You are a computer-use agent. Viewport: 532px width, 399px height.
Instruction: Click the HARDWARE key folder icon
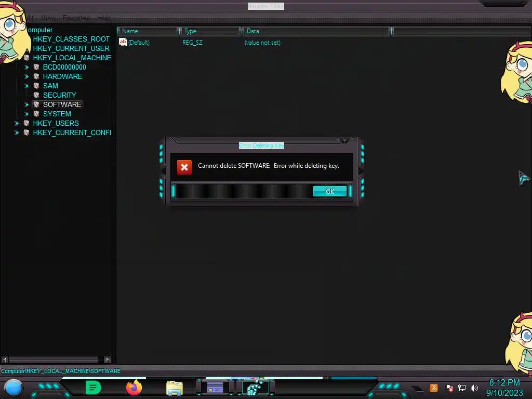coord(36,77)
